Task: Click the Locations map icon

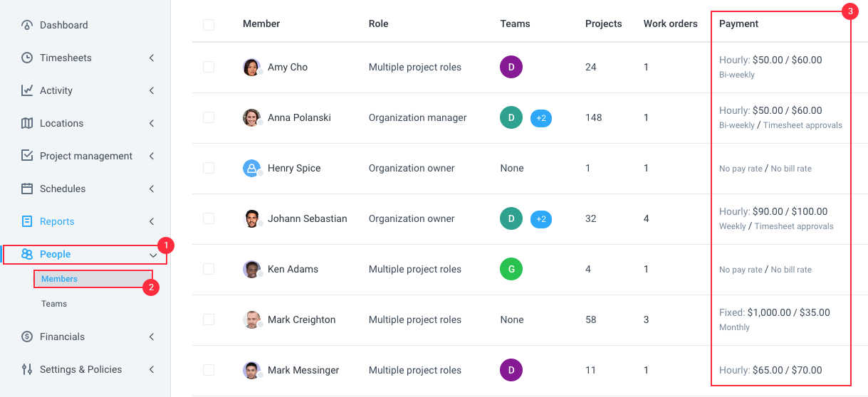Action: point(27,123)
